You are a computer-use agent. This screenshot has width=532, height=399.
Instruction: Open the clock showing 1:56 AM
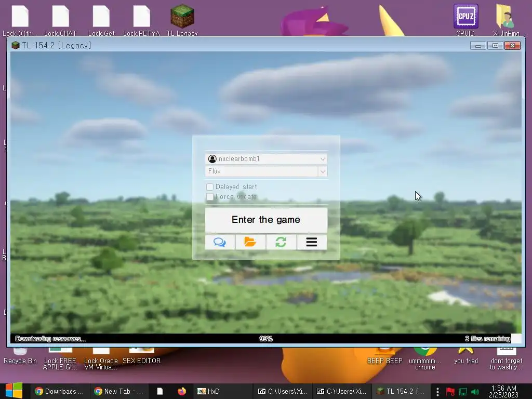pyautogui.click(x=504, y=391)
